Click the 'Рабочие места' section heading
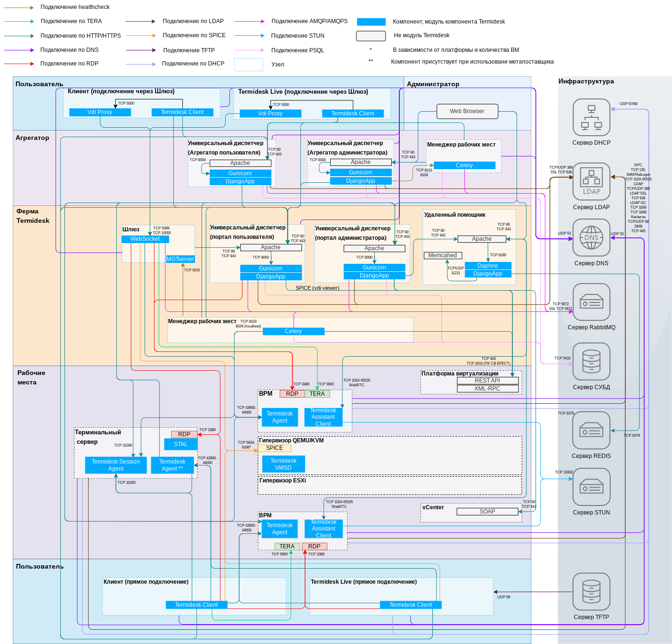Image resolution: width=672 pixels, height=644 pixels. pos(32,377)
